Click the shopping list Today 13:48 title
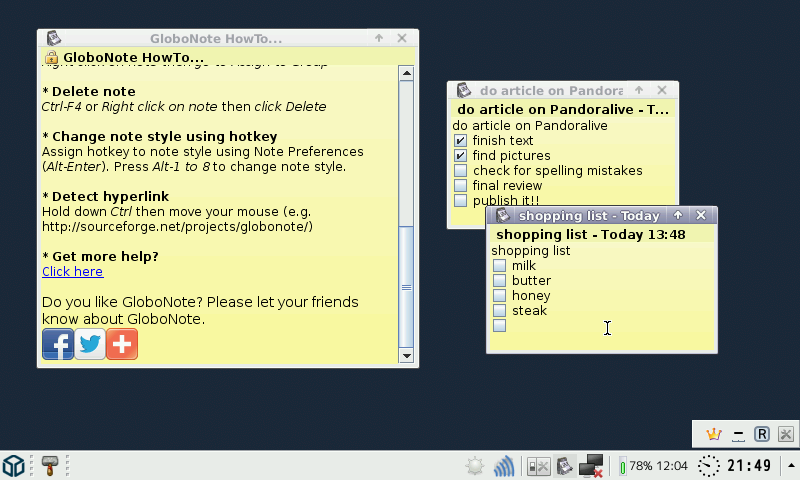The width and height of the screenshot is (800, 480). pyautogui.click(x=591, y=235)
